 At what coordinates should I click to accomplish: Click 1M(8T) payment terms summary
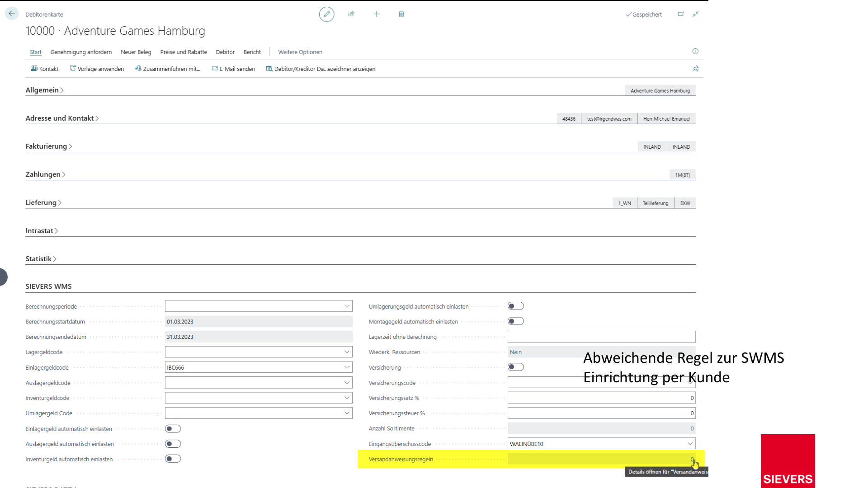(682, 175)
